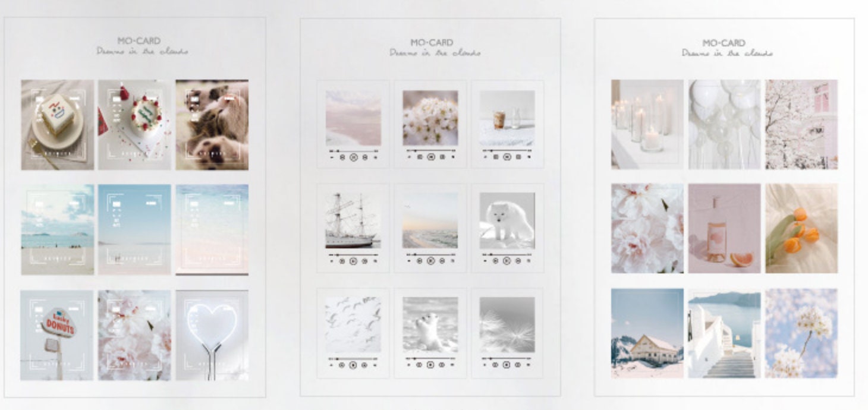Open the Santorini white stairs photo
Screen dimensions: 868x410
[x=724, y=333]
